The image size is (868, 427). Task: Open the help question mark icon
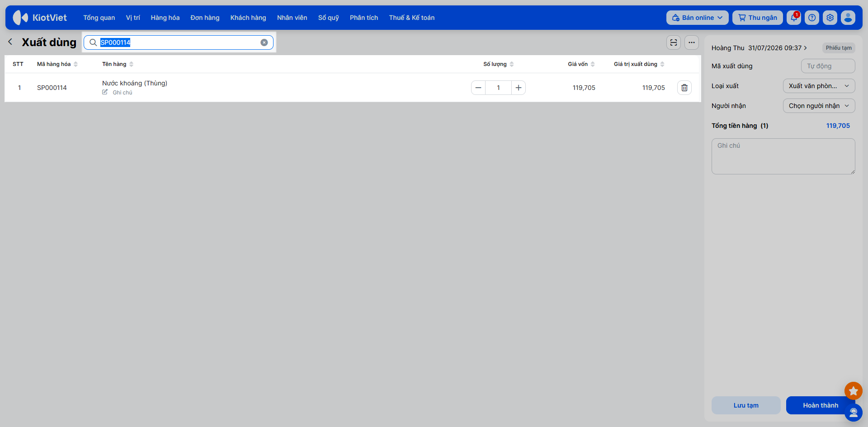[812, 18]
